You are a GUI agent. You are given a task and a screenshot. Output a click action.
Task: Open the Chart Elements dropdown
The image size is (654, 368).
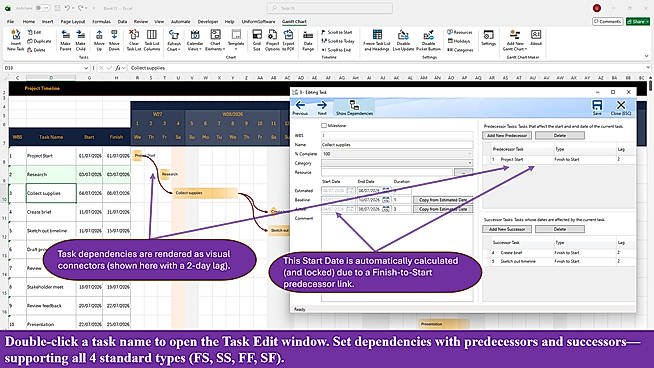tap(215, 40)
